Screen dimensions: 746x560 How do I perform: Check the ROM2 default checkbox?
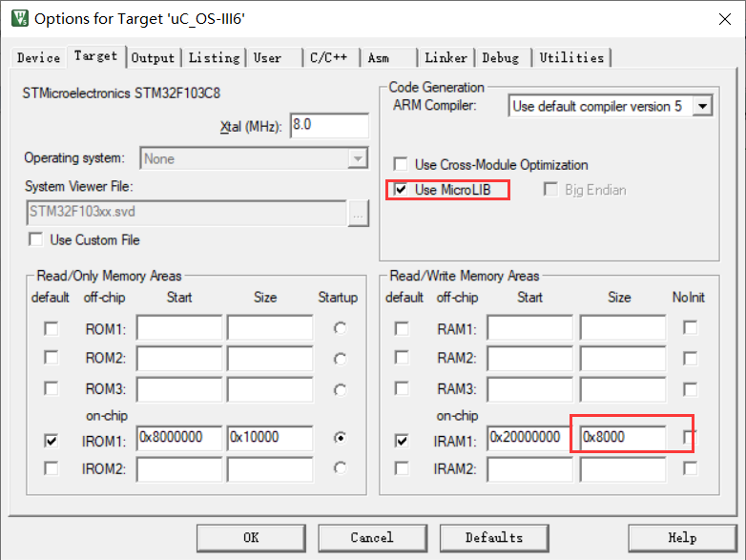pos(51,358)
